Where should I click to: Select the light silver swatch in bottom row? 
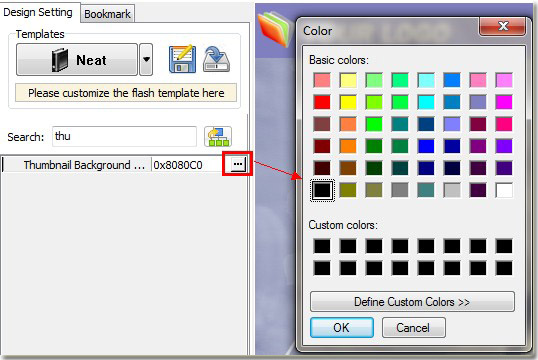(x=452, y=190)
